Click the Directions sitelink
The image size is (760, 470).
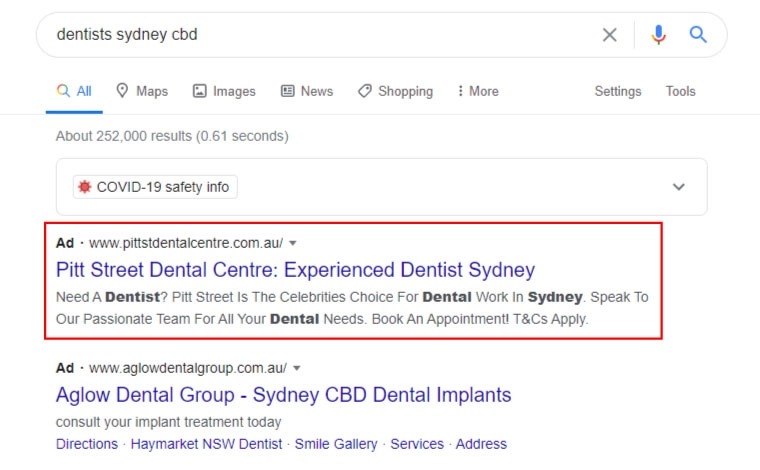pyautogui.click(x=86, y=444)
